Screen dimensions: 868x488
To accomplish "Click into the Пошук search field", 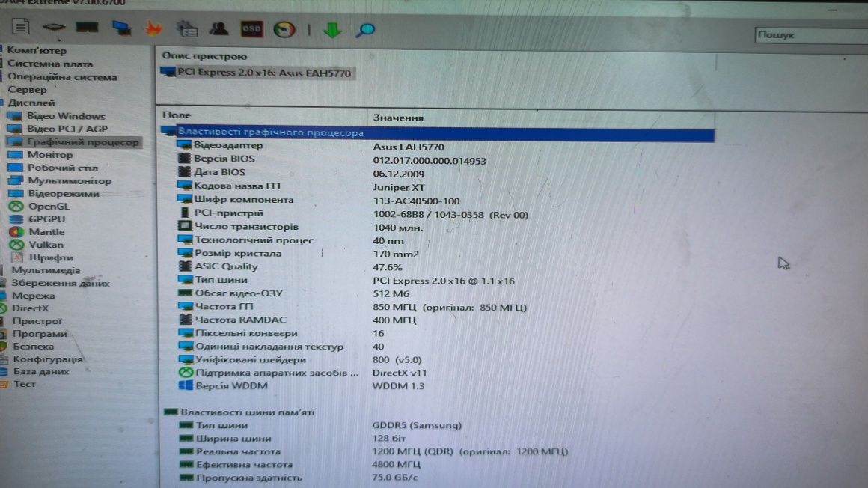I will pyautogui.click(x=811, y=35).
